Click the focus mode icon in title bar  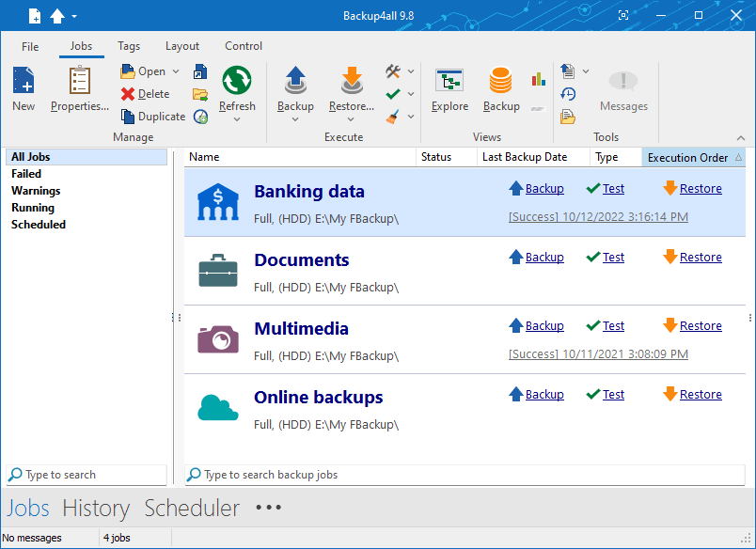coord(623,15)
